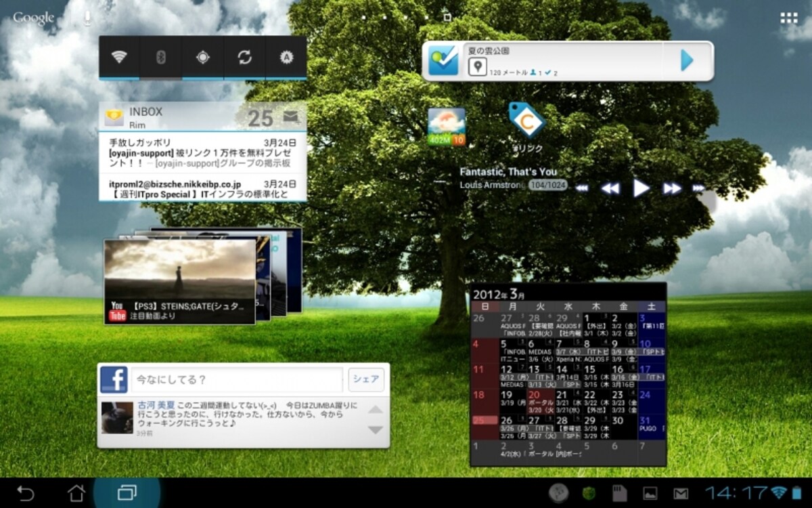The image size is (812, 508).
Task: Toggle GPS location in the power control widget
Action: tap(202, 58)
